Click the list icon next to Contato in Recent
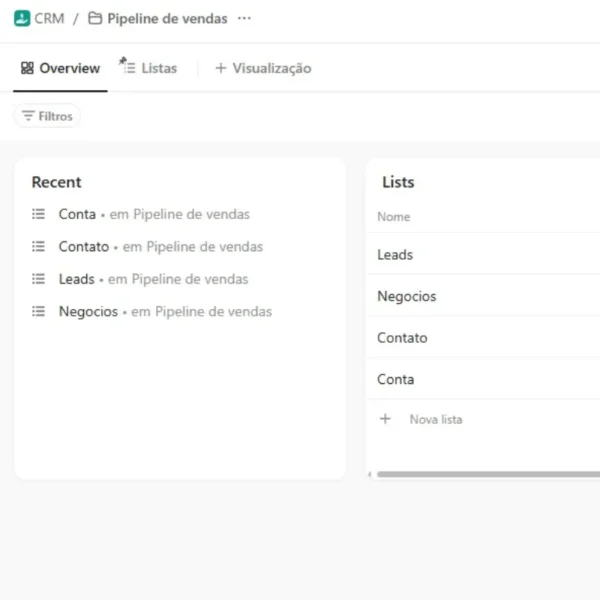The width and height of the screenshot is (600, 600). click(39, 246)
